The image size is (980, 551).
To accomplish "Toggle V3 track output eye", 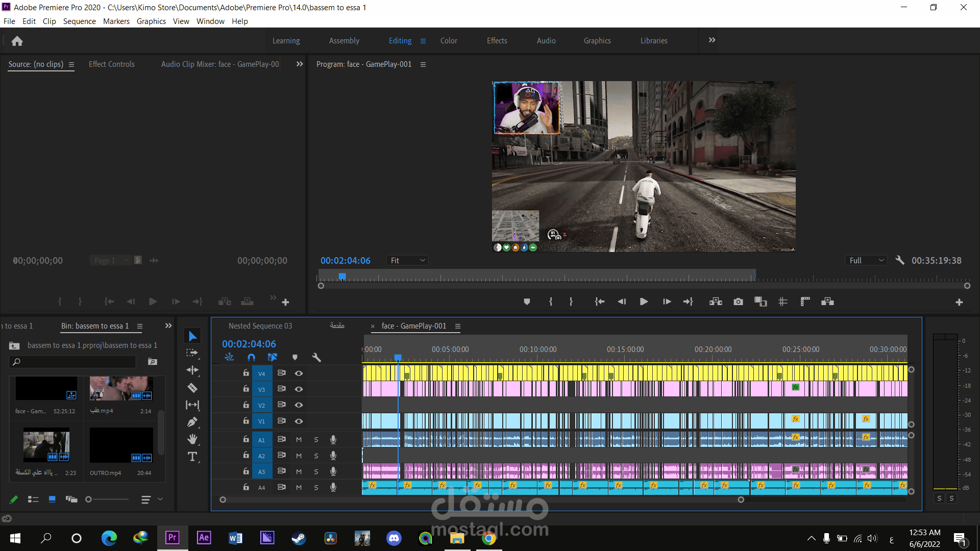I will pyautogui.click(x=299, y=389).
